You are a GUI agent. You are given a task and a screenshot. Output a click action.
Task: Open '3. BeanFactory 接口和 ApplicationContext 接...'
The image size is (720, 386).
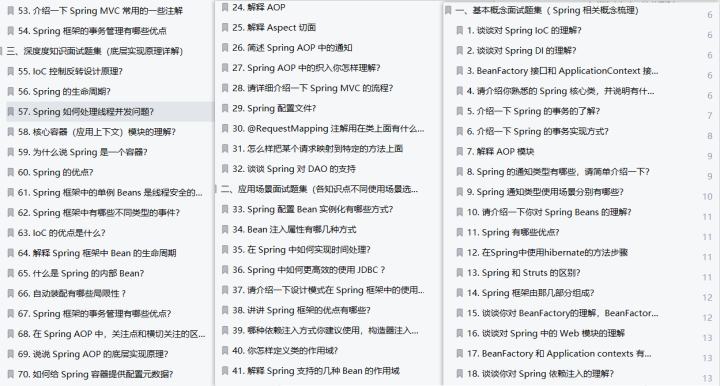tap(562, 71)
